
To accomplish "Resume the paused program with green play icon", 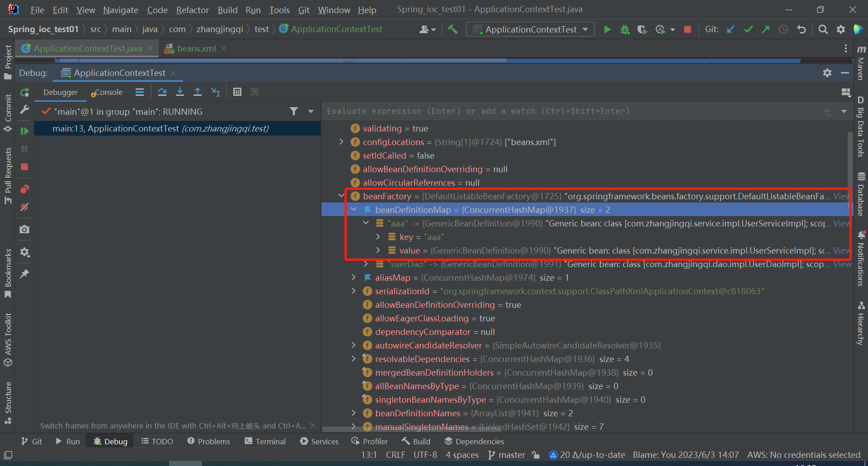I will coord(25,131).
